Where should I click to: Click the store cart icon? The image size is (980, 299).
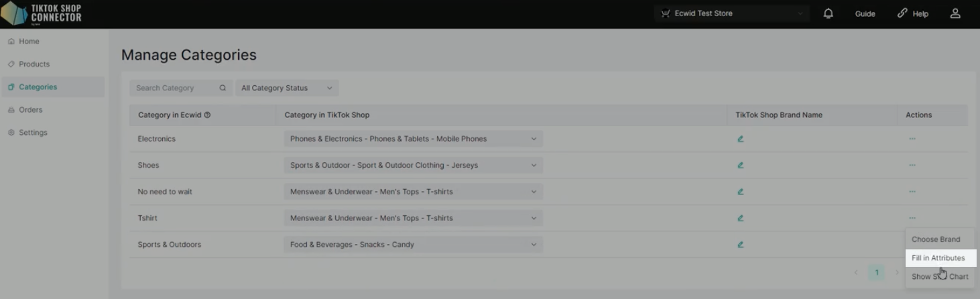click(x=665, y=13)
